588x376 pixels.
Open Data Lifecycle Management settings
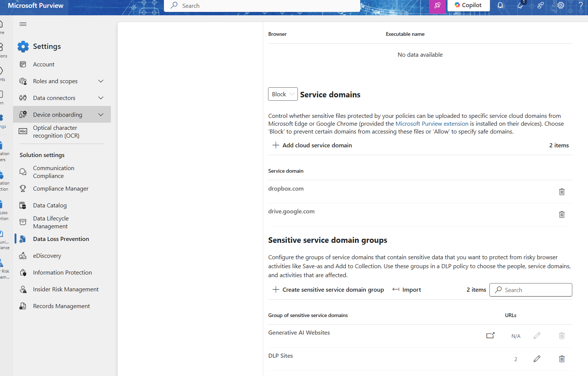(x=51, y=222)
